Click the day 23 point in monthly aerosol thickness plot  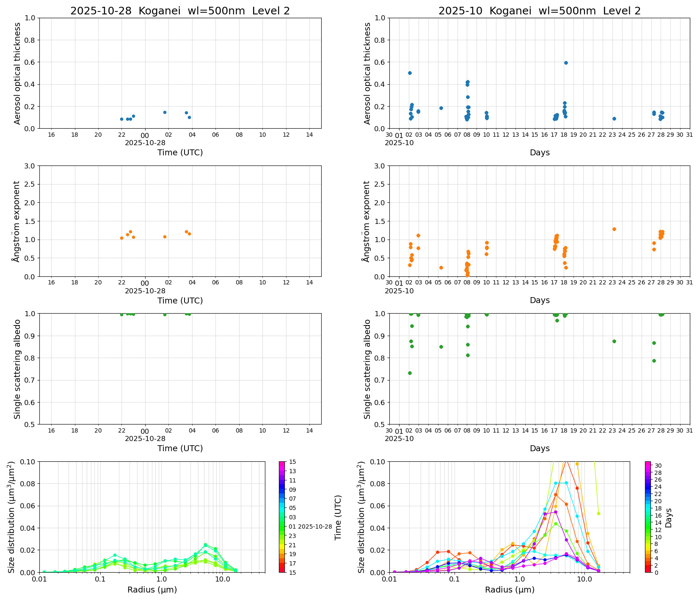[x=614, y=119]
